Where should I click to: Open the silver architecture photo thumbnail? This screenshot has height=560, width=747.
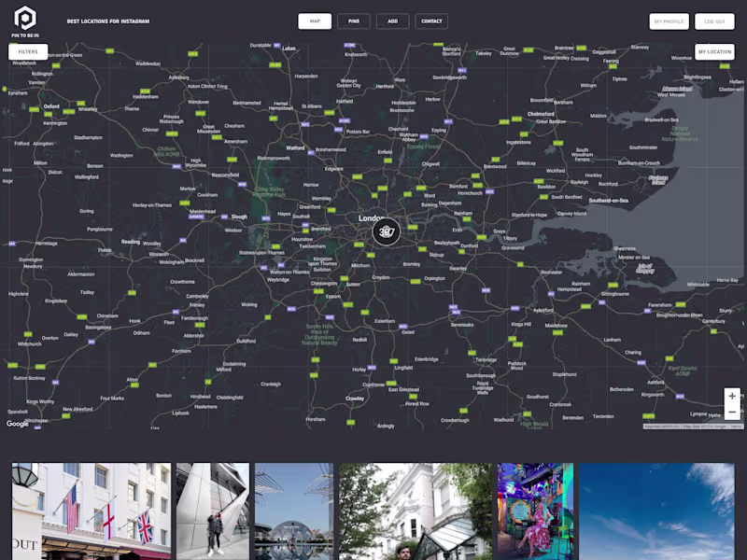tap(213, 511)
